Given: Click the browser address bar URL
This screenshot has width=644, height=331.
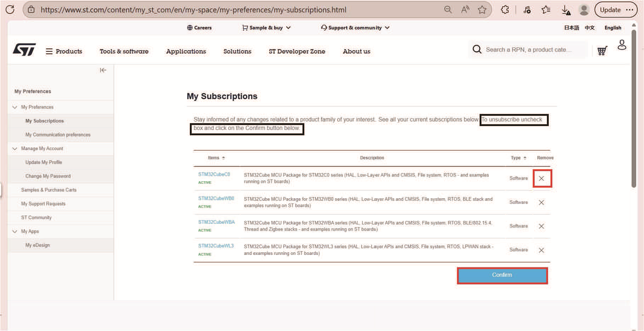Looking at the screenshot, I should tap(193, 10).
